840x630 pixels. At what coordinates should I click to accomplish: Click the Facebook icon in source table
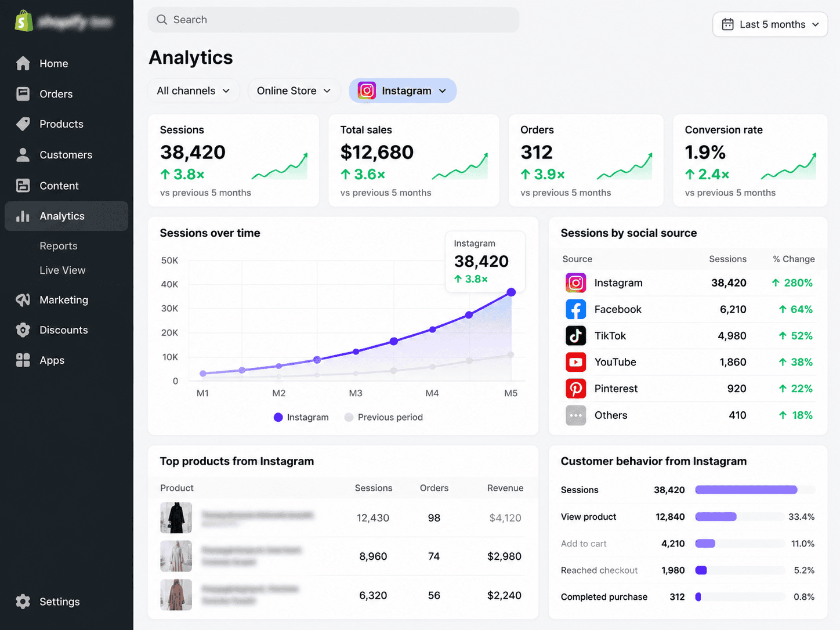[x=575, y=309]
